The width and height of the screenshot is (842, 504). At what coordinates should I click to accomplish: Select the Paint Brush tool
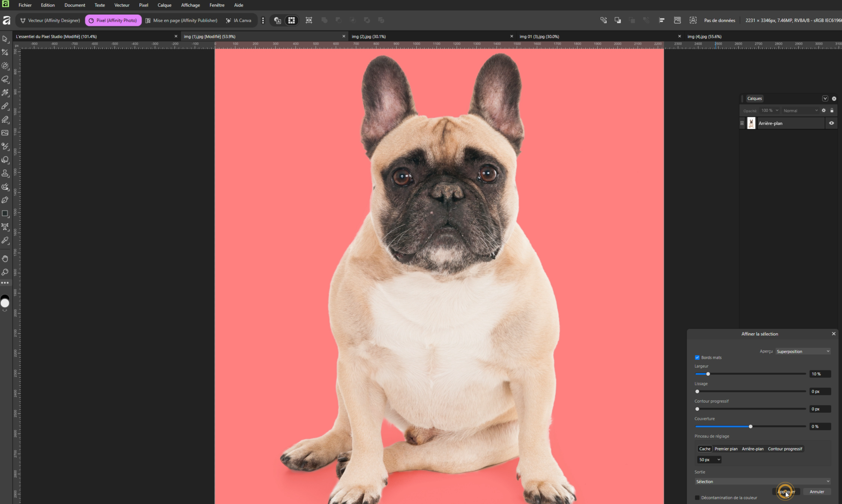(5, 106)
